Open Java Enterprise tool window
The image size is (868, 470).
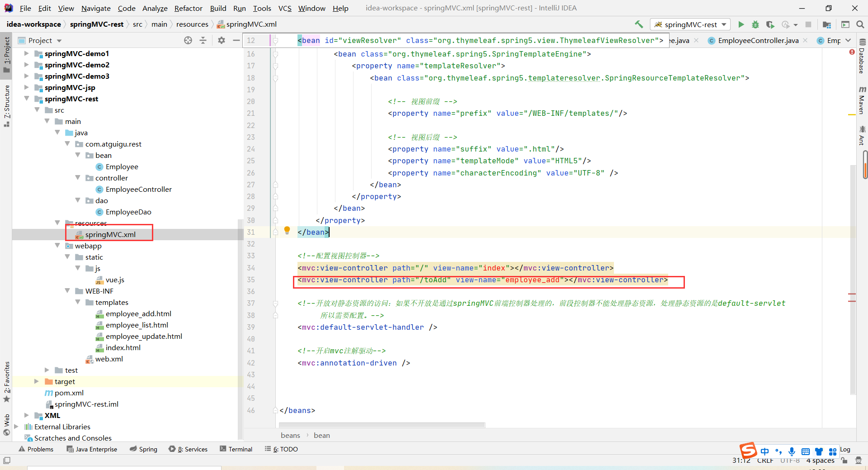tap(92, 449)
